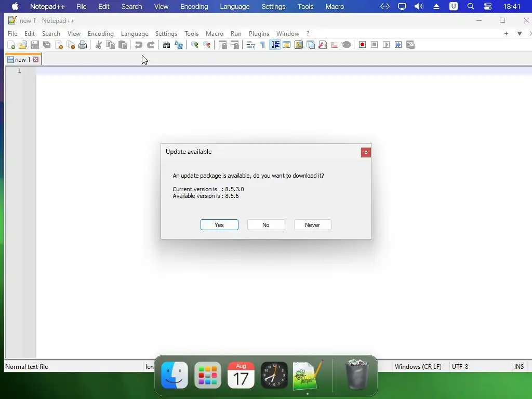Open the Clock app in the dock
The width and height of the screenshot is (532, 399).
click(274, 375)
